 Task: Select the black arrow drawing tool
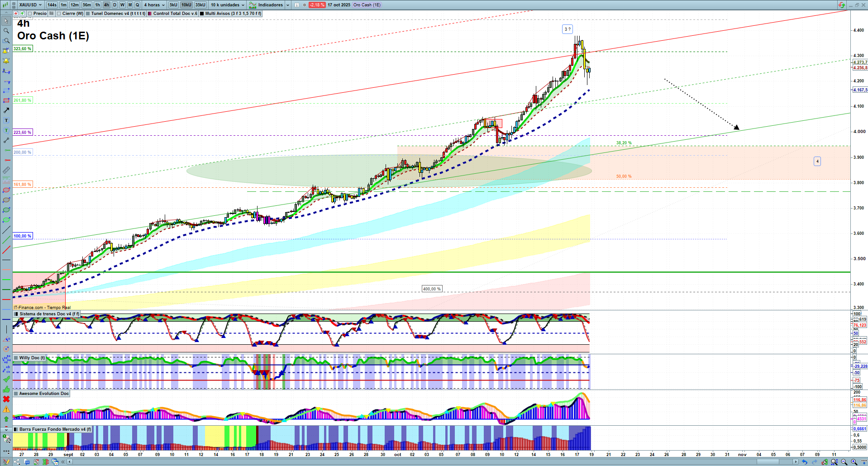click(x=6, y=110)
